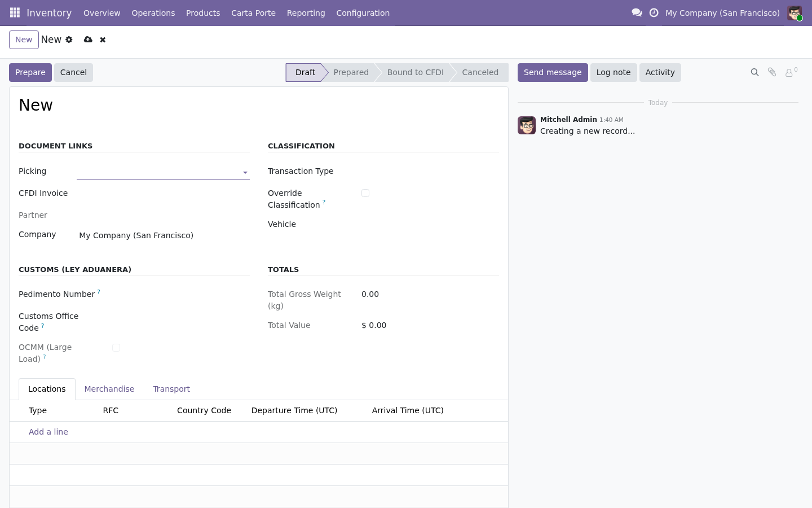Click the Prepare button
The width and height of the screenshot is (812, 508).
30,72
